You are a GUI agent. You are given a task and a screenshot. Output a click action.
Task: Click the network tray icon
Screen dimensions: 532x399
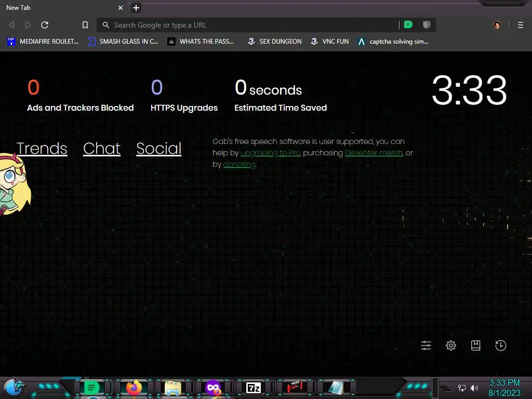tap(461, 388)
